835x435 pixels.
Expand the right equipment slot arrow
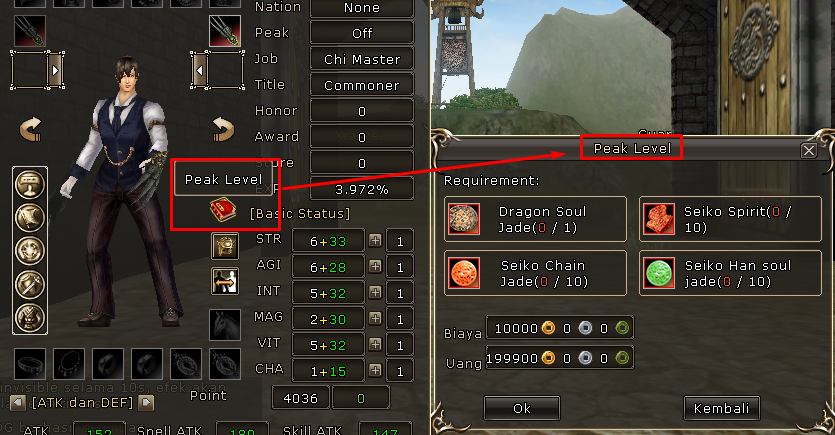click(x=199, y=70)
